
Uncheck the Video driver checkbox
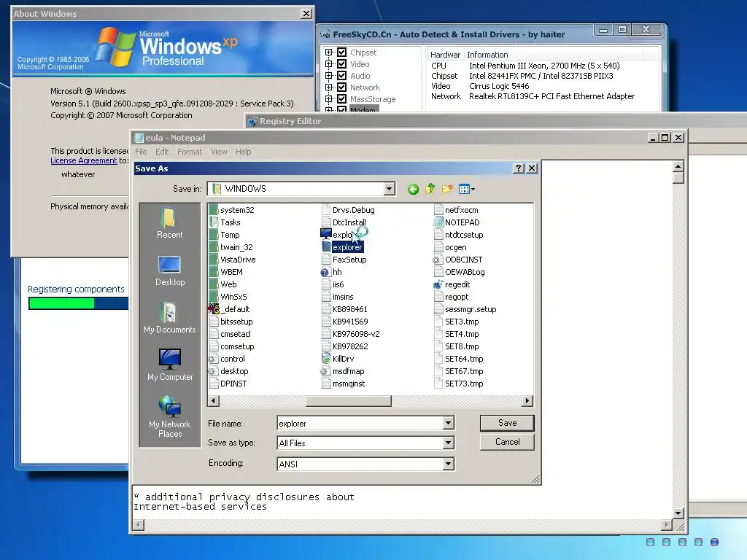point(341,64)
